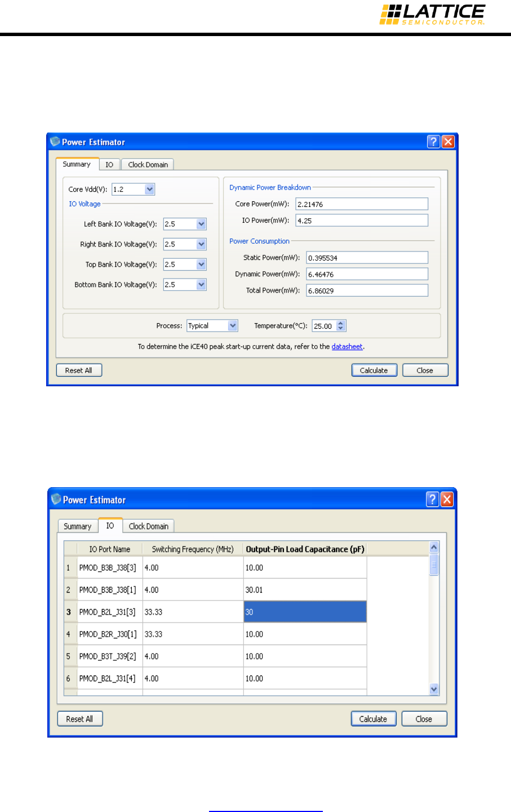Select the PMOD_B2L_J31[4] port name cell
The height and width of the screenshot is (812, 511).
tap(110, 678)
